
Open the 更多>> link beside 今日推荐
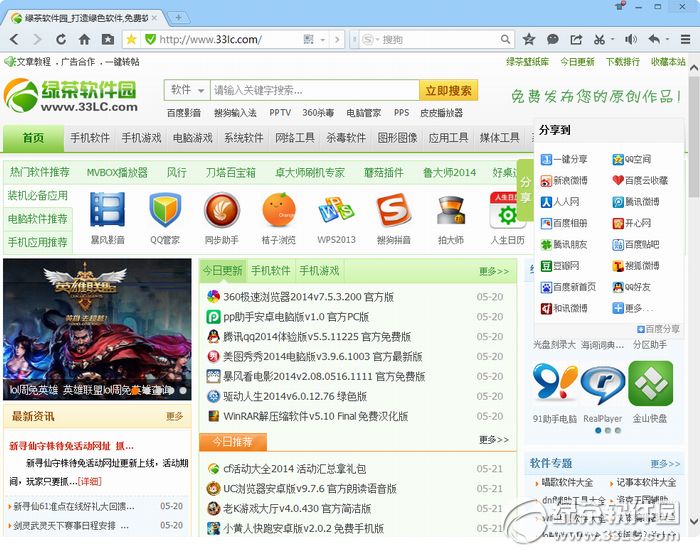tap(493, 440)
